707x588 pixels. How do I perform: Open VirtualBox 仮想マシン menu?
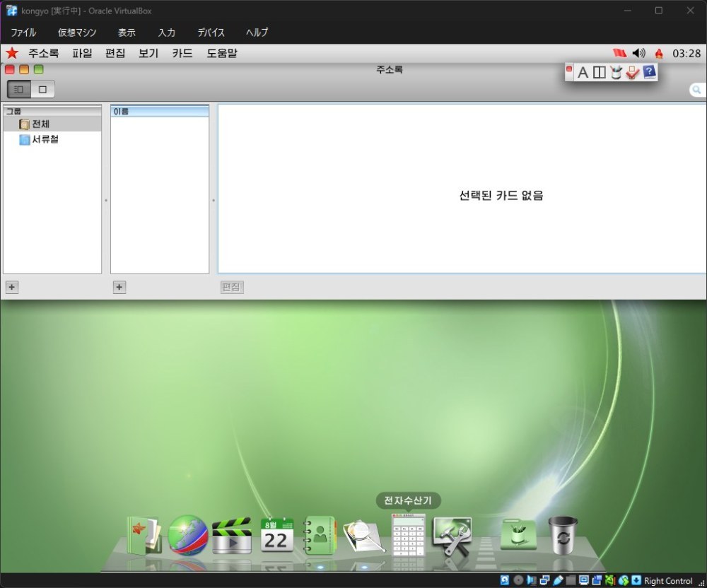click(x=77, y=33)
